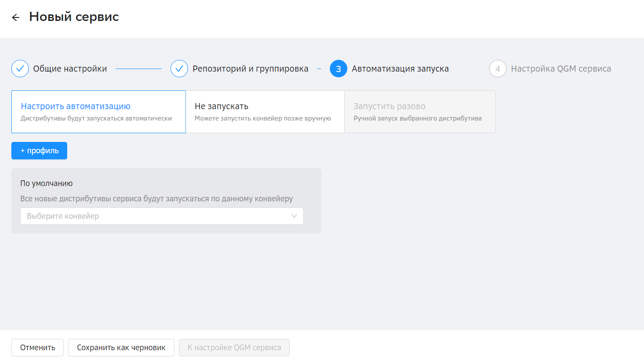Select the Запустить разово option
This screenshot has height=362, width=644.
pos(420,112)
